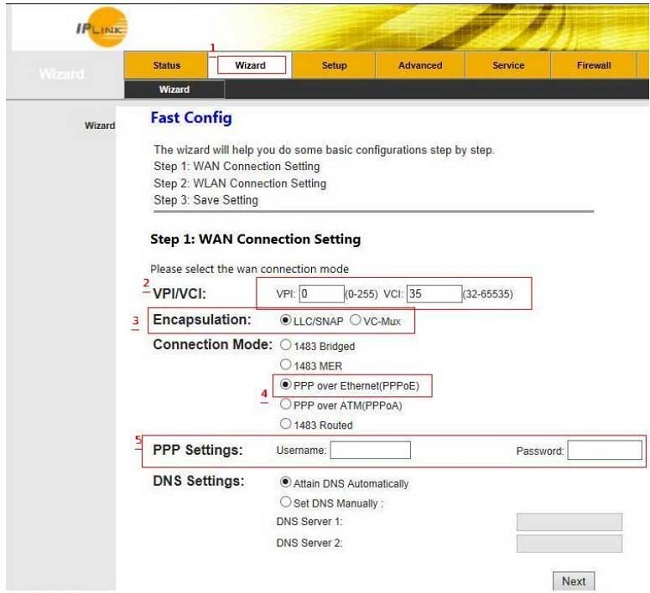650x593 pixels.
Task: Switch to the Firewall tab
Action: tap(593, 66)
